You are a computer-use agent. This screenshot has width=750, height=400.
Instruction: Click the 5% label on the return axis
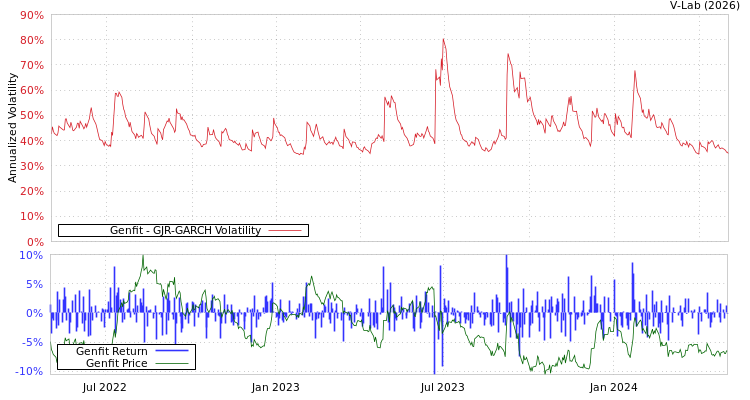tap(34, 284)
